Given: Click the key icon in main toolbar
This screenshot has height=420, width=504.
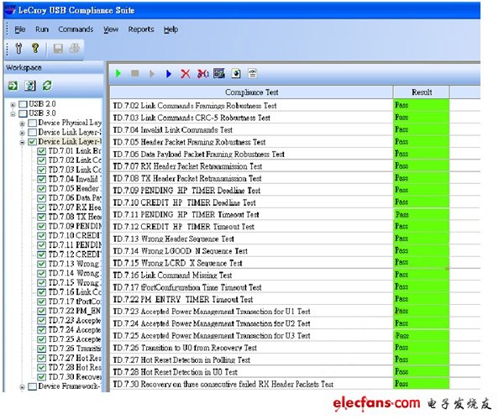Looking at the screenshot, I should point(35,50).
